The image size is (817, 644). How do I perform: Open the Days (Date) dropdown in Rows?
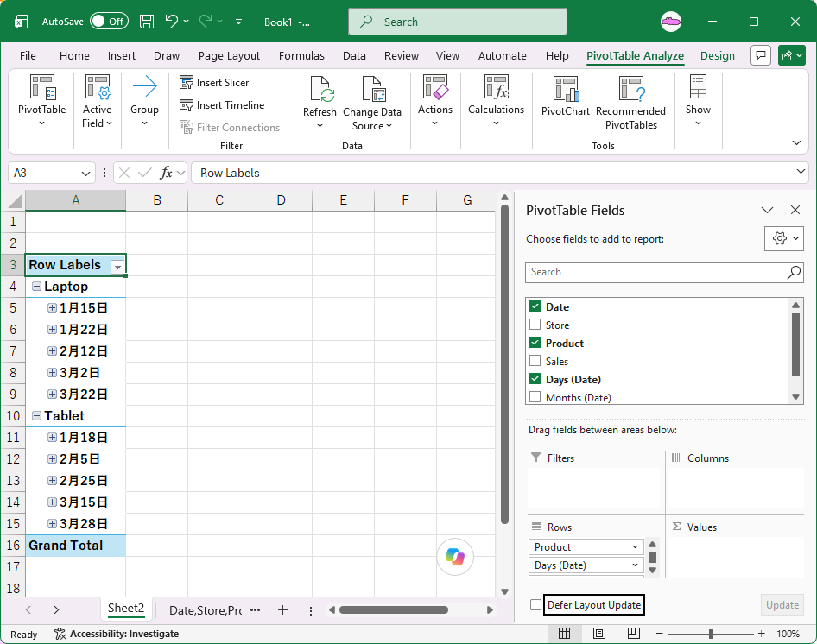click(x=635, y=565)
